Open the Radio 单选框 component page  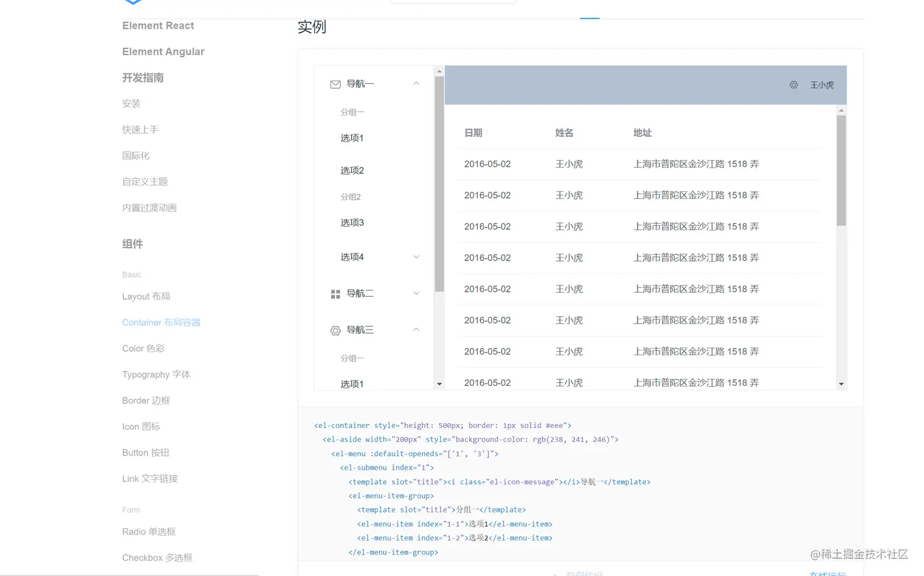pos(149,532)
